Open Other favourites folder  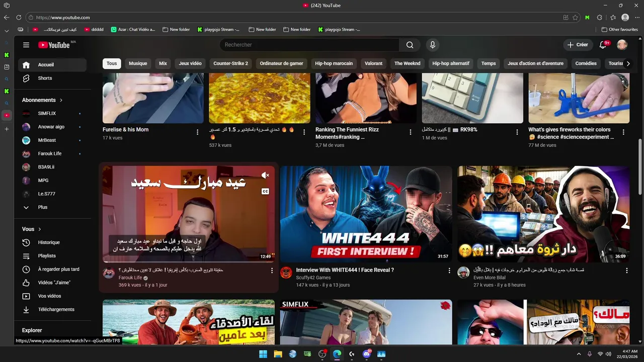click(620, 30)
